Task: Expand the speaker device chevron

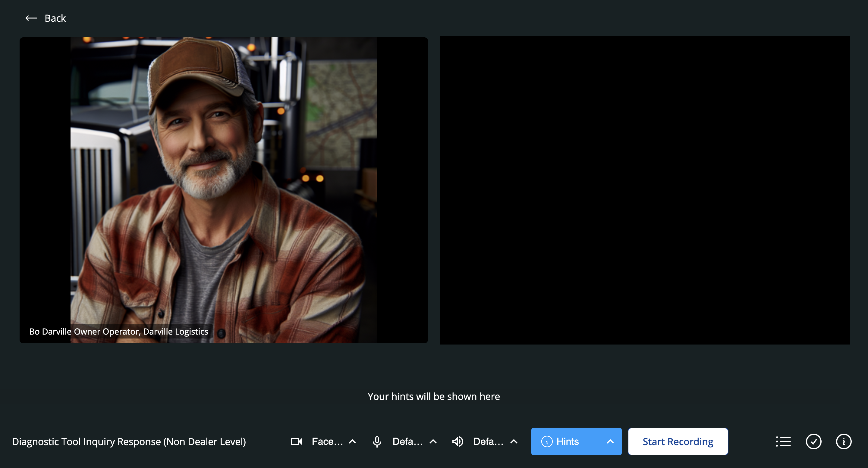Action: point(514,441)
